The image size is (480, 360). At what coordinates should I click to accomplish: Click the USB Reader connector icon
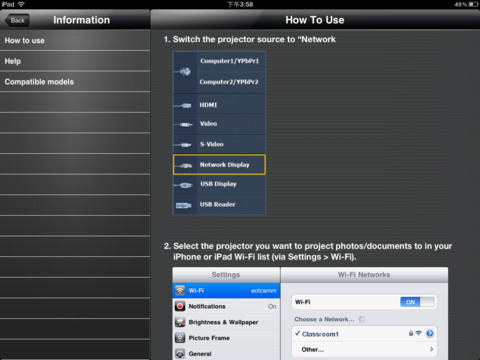[183, 206]
